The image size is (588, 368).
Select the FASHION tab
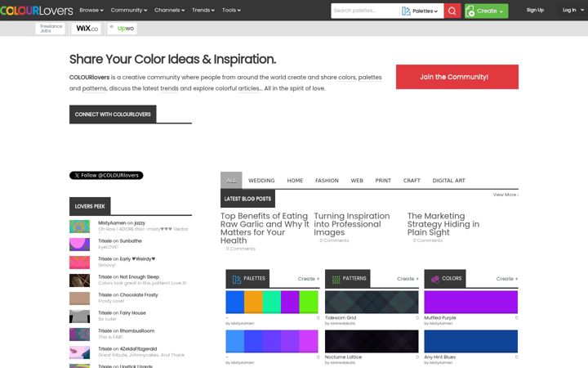(x=327, y=181)
